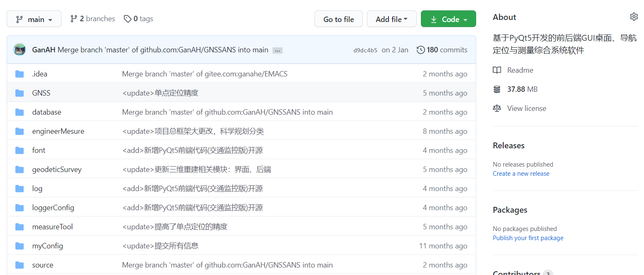Click the Readme book icon
The height and width of the screenshot is (275, 644).
pos(497,70)
